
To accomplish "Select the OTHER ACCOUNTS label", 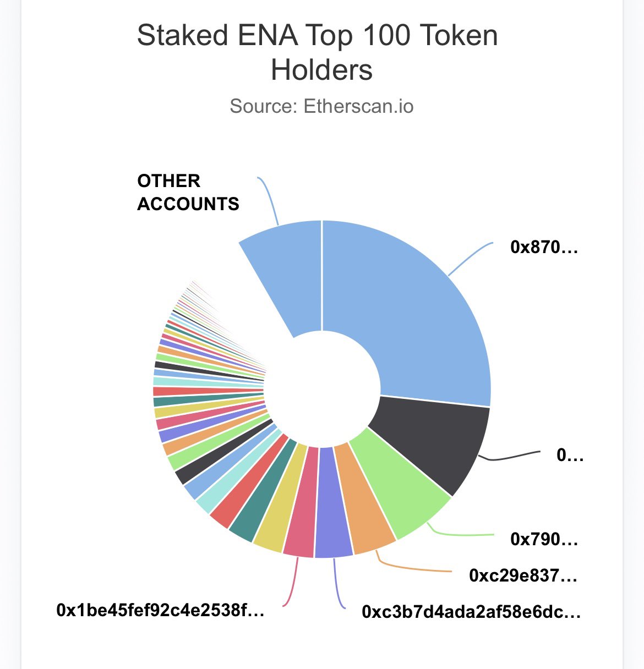I will click(188, 193).
